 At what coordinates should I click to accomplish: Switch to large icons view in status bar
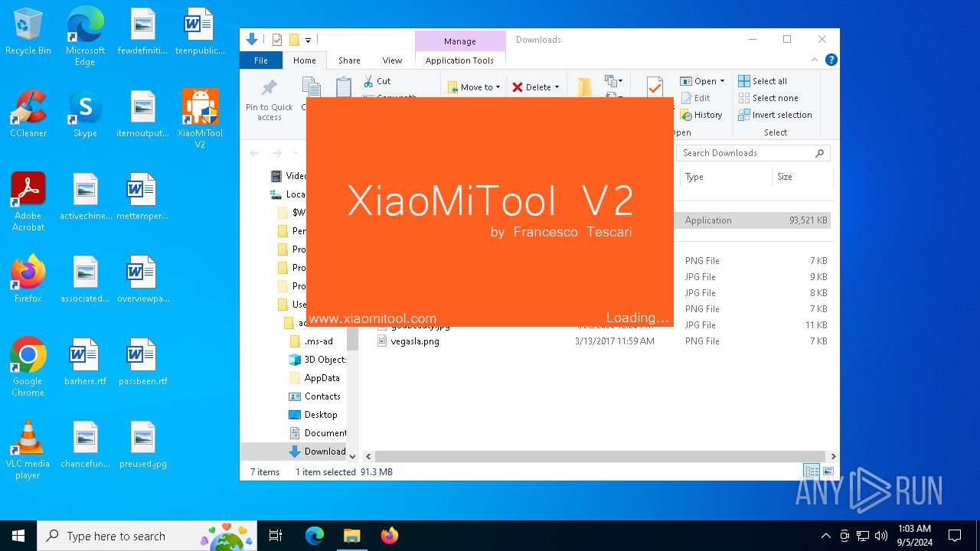828,471
